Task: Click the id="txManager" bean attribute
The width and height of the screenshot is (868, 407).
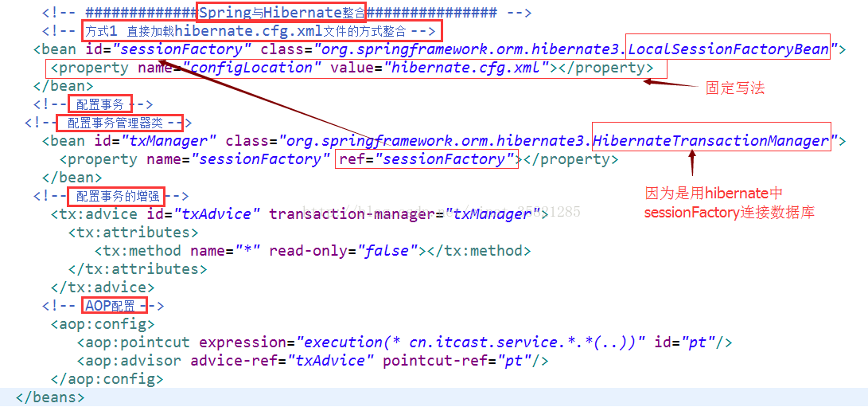Action: 156,141
